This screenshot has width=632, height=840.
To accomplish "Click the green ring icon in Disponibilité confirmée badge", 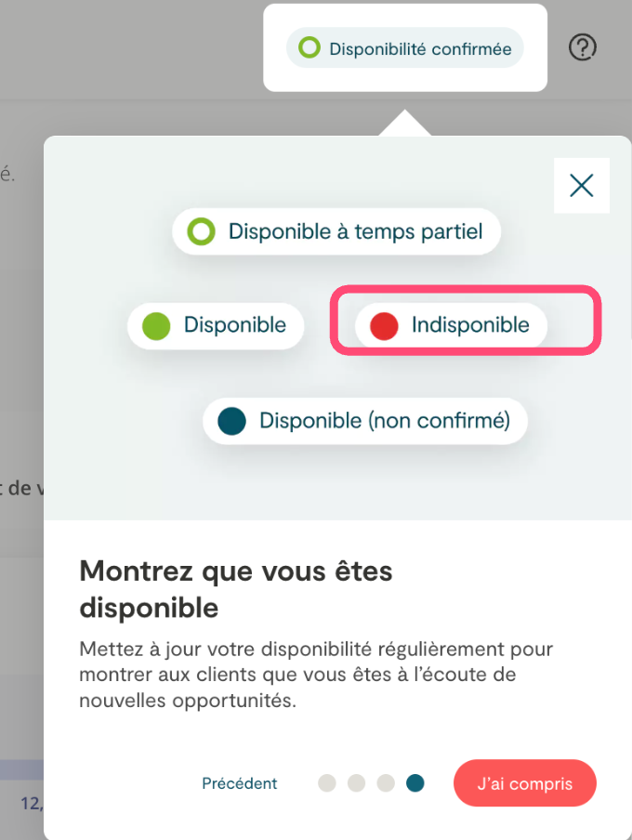I will 309,48.
